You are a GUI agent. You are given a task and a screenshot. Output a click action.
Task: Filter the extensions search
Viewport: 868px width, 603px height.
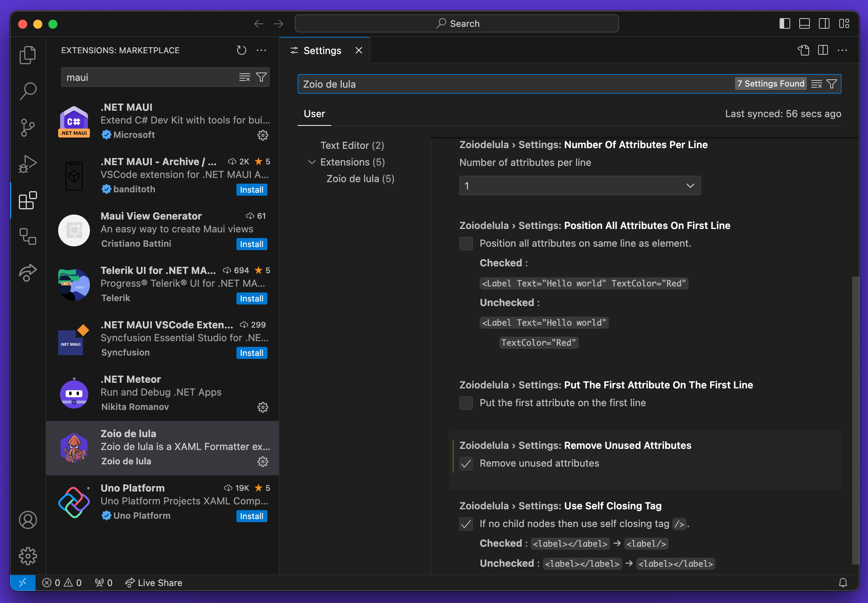(261, 77)
